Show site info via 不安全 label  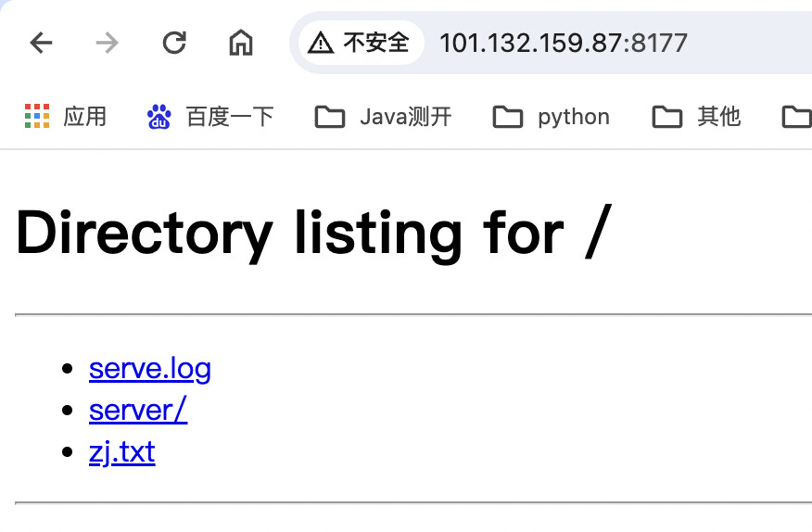coord(376,43)
